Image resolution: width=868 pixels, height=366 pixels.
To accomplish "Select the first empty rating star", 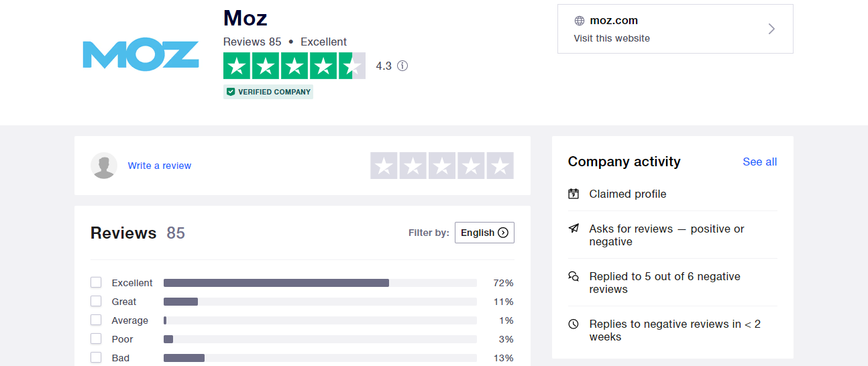I will coord(384,166).
